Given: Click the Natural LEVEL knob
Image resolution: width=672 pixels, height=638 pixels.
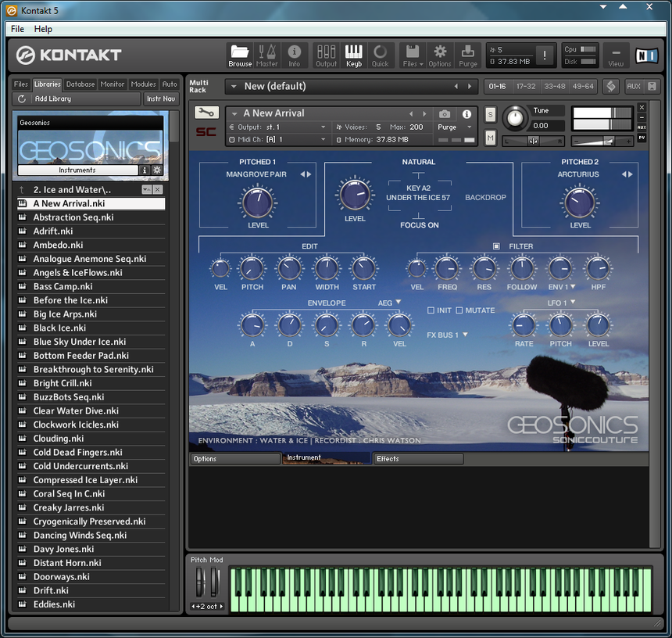Looking at the screenshot, I should point(355,195).
